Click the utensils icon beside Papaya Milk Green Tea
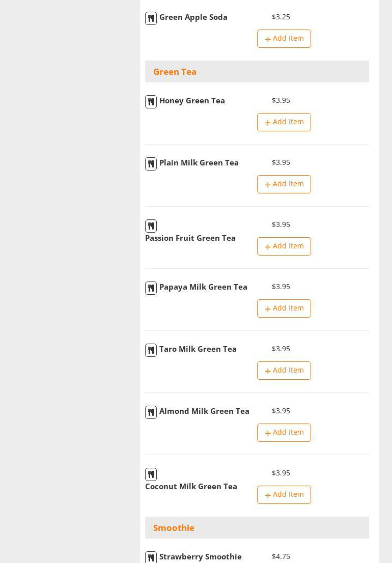Screen dimensions: 392x563 tap(151, 289)
